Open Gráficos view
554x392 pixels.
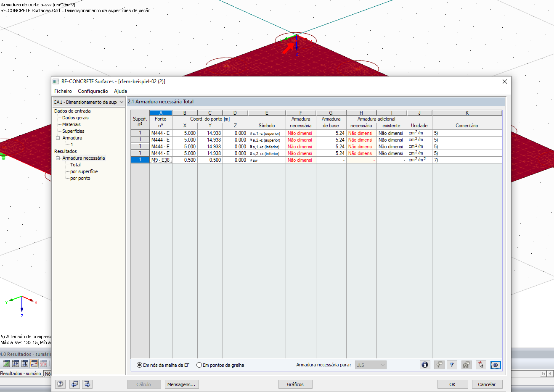[295, 384]
